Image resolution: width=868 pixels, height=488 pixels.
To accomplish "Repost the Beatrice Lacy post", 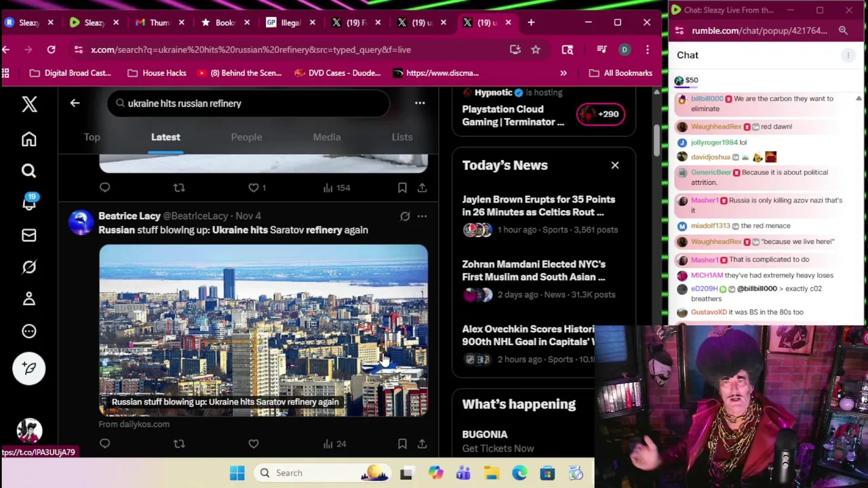I will [x=179, y=443].
